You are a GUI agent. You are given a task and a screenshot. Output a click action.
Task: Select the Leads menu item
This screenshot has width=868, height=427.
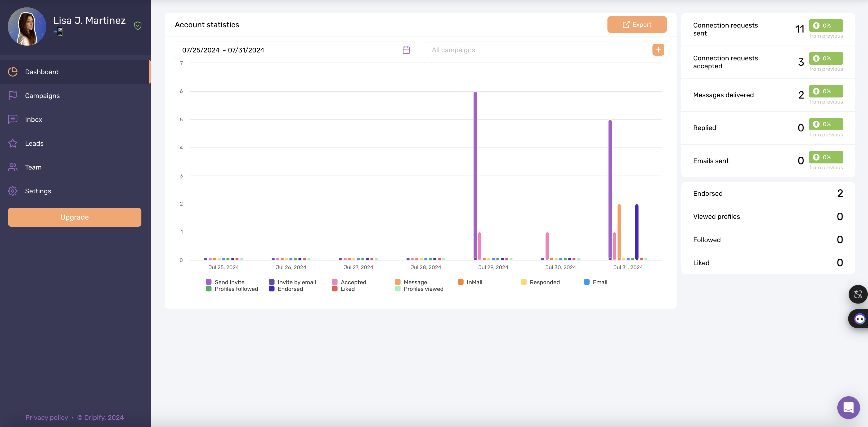click(x=34, y=143)
